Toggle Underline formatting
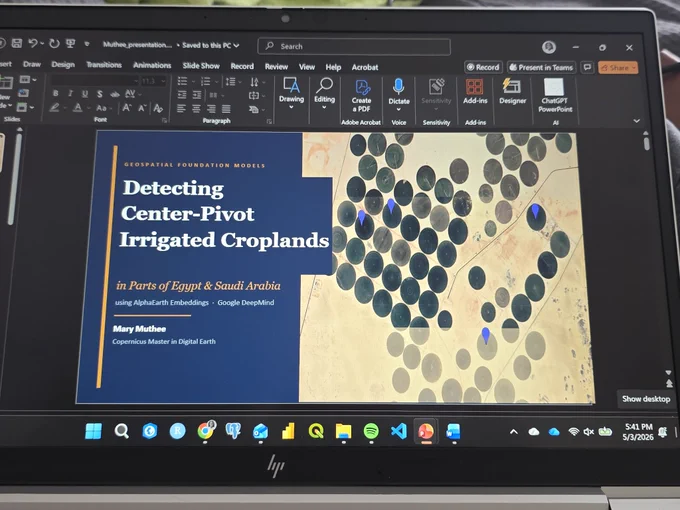680x510 pixels. pos(85,94)
